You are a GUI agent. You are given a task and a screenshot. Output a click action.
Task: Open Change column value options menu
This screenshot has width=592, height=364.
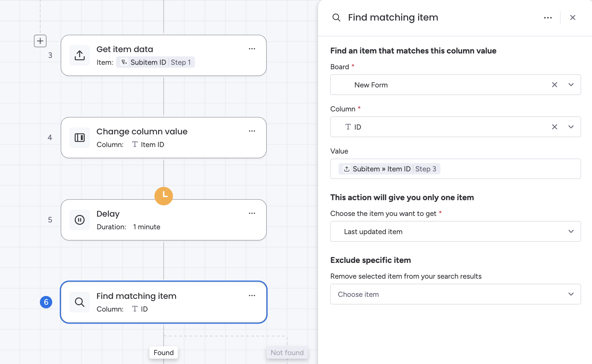coord(252,131)
